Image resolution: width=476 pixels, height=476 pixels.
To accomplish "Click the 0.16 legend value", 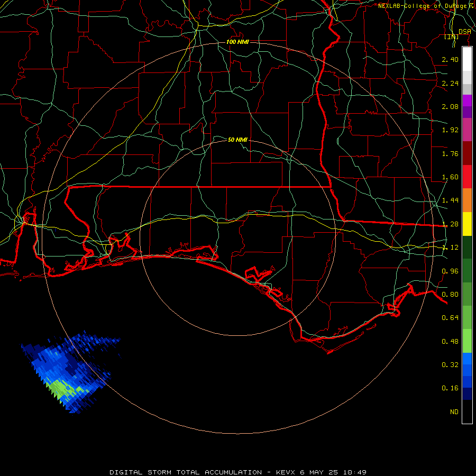I will (450, 388).
